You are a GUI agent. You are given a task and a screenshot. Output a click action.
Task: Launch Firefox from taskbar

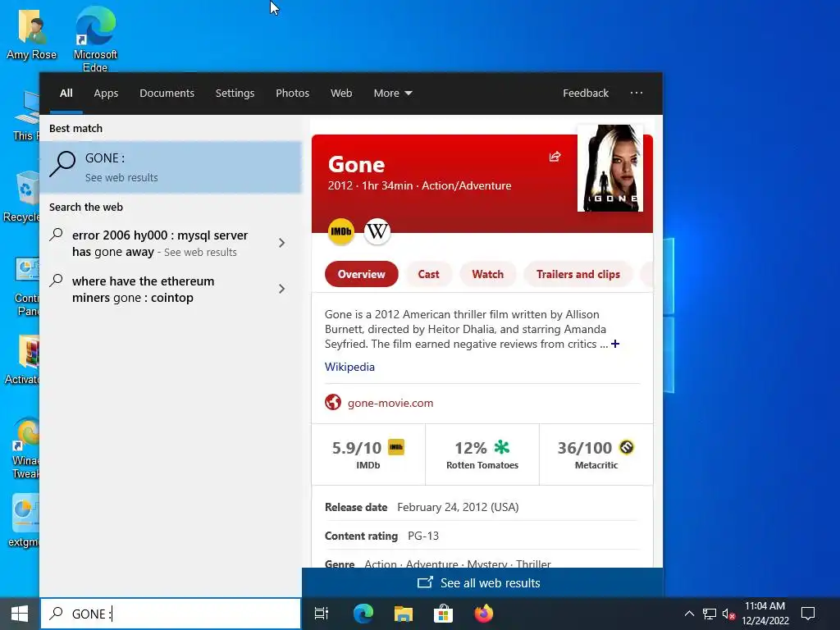tap(484, 614)
